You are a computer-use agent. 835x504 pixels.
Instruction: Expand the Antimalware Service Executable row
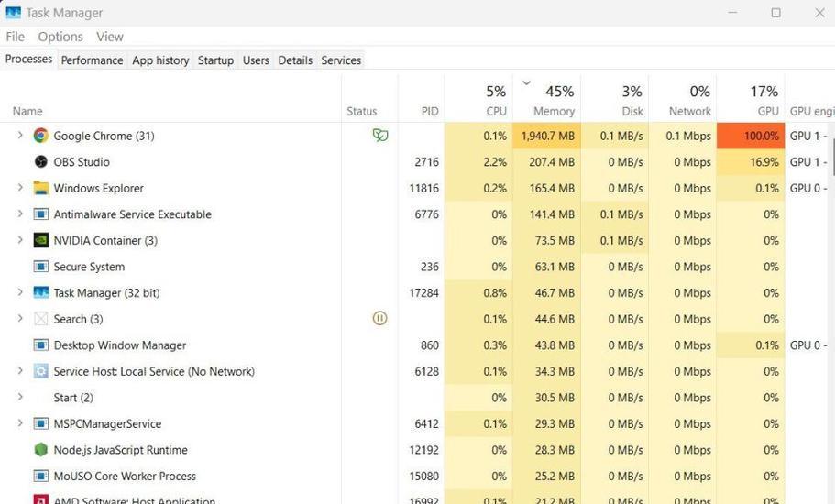pos(20,214)
